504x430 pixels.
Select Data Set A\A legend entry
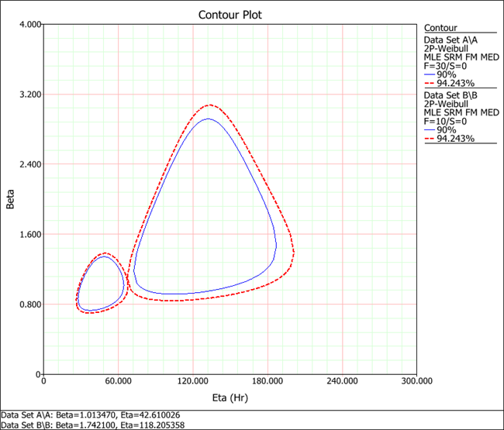(450, 38)
